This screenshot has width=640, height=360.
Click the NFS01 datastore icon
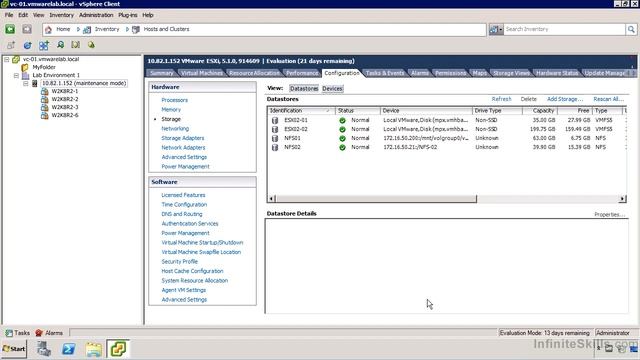[275, 138]
